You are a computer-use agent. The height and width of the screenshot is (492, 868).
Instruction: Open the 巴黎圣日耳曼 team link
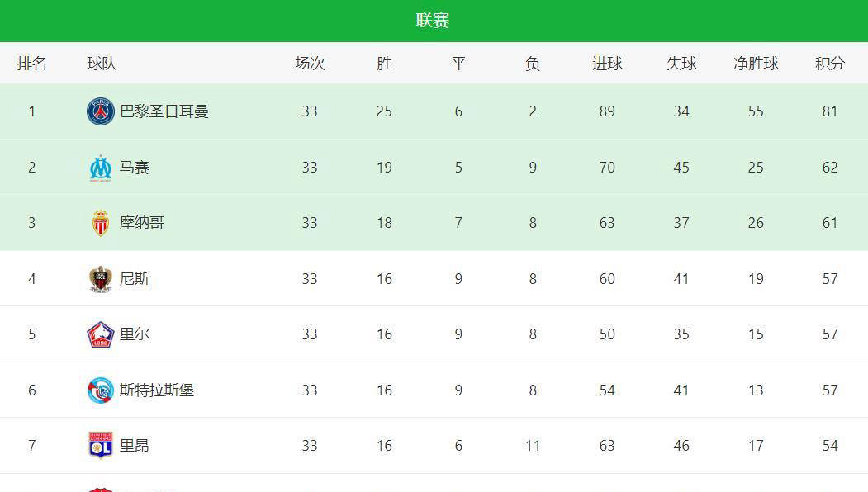[164, 111]
